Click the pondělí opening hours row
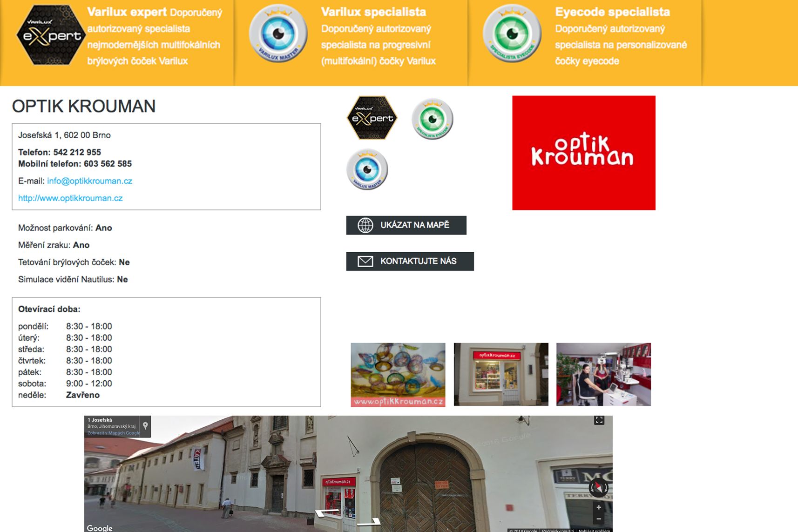This screenshot has height=532, width=798. tap(65, 326)
